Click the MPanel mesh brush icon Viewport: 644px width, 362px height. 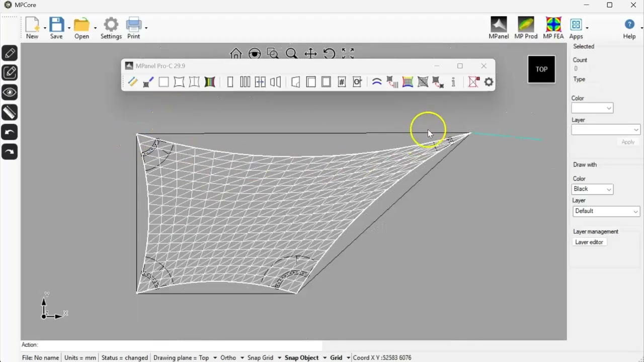(x=148, y=82)
